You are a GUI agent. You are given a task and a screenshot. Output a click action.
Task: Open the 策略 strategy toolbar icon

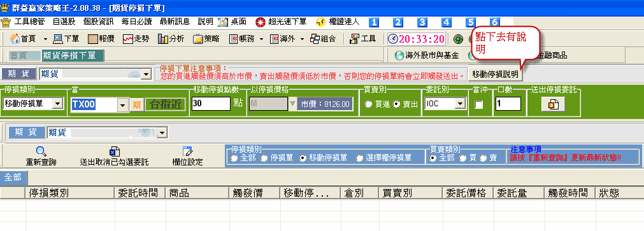click(206, 39)
